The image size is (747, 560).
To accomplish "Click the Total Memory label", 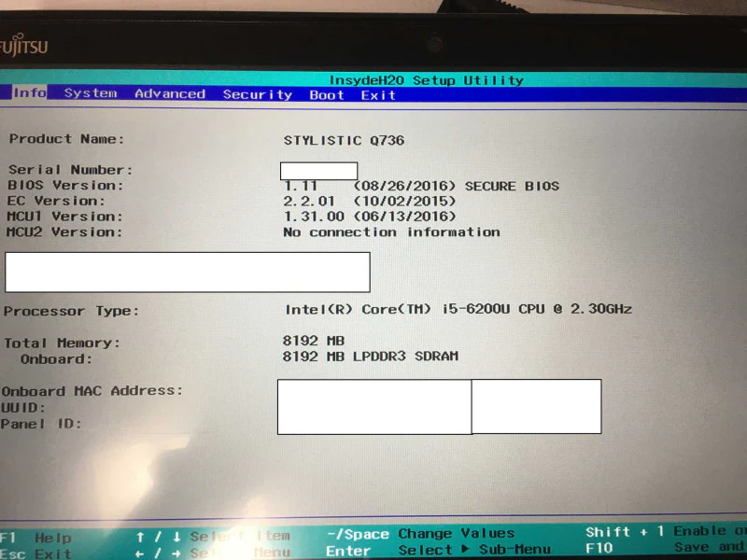I will pyautogui.click(x=62, y=343).
